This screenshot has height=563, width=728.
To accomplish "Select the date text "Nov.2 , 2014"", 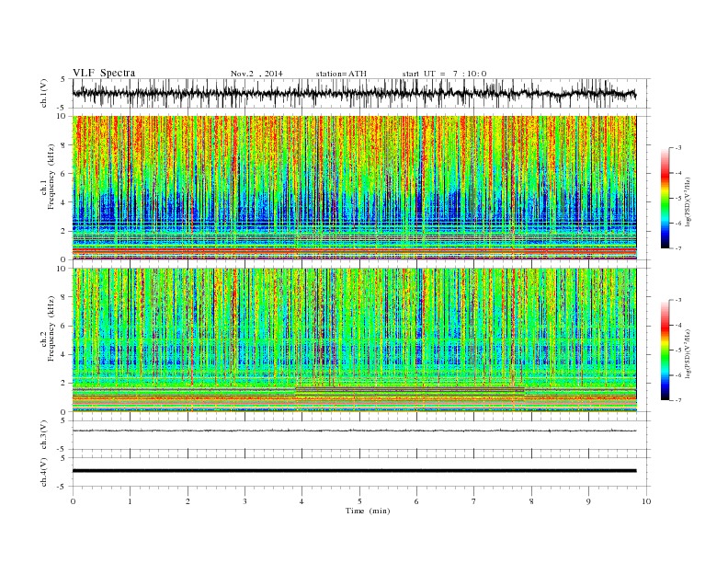I will [x=256, y=74].
